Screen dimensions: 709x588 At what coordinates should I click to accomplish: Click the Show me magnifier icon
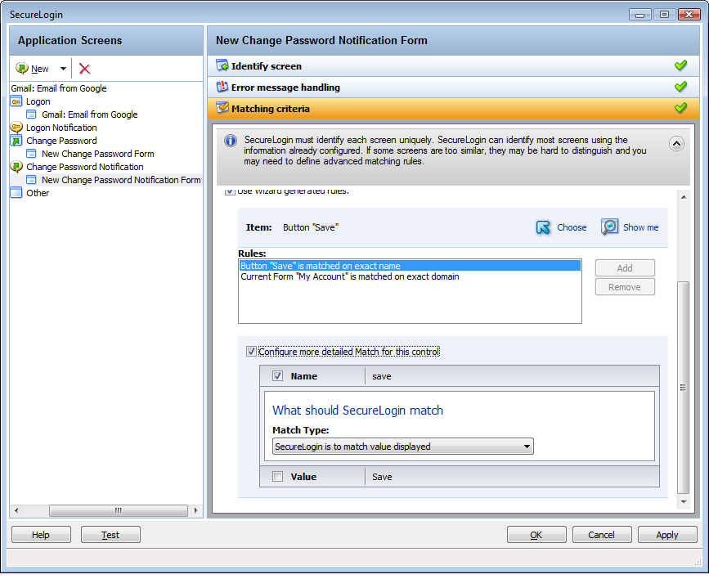coord(609,227)
